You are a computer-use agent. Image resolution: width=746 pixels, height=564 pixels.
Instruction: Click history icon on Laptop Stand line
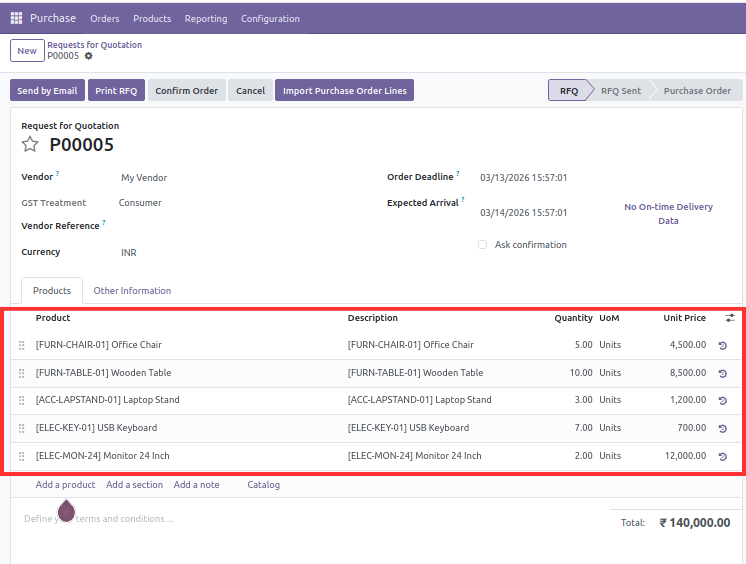pos(723,401)
